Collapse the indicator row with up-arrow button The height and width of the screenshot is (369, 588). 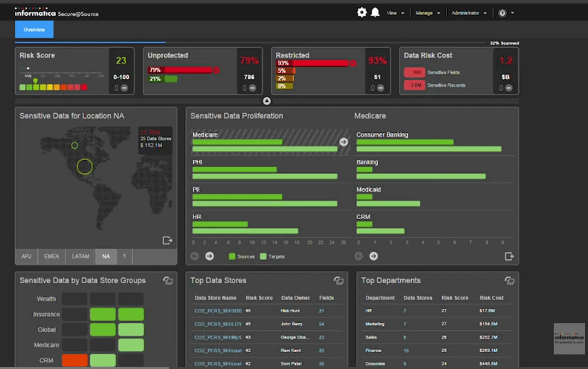(266, 101)
